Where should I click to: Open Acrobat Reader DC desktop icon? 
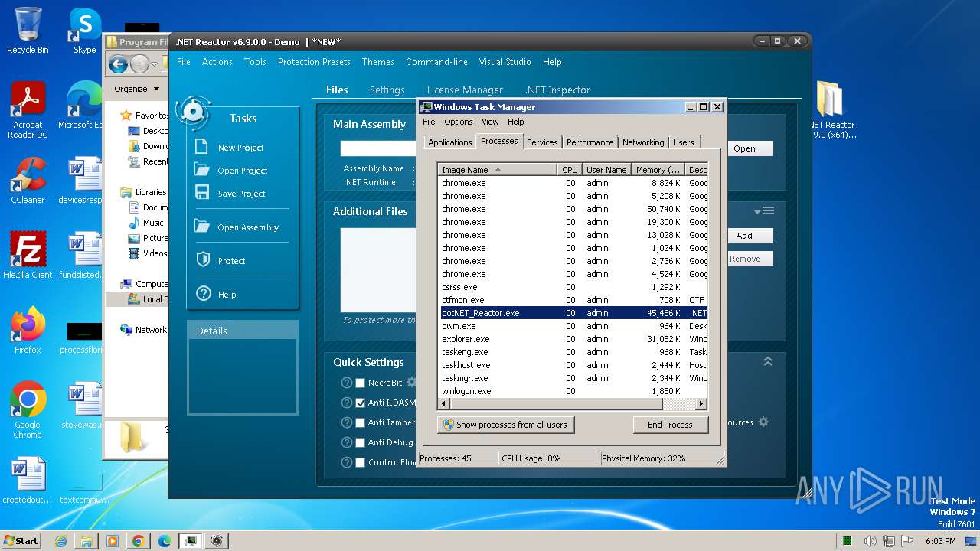[28, 110]
